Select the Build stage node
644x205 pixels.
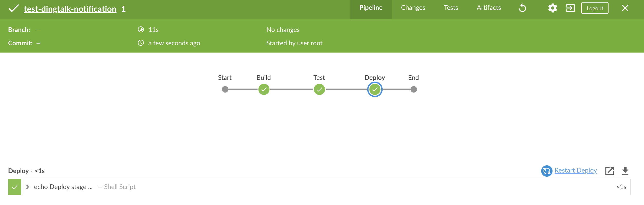(264, 90)
